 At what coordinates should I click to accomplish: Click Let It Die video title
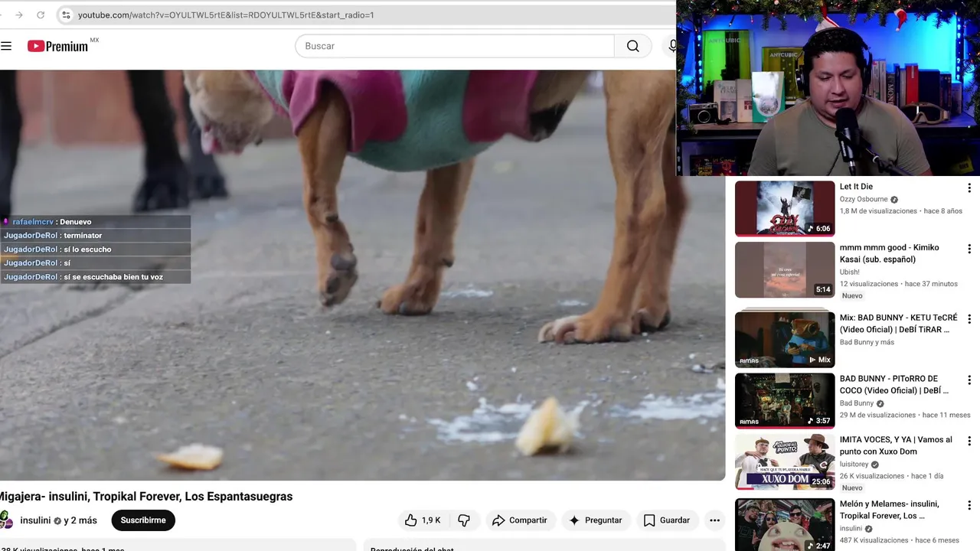click(x=856, y=187)
